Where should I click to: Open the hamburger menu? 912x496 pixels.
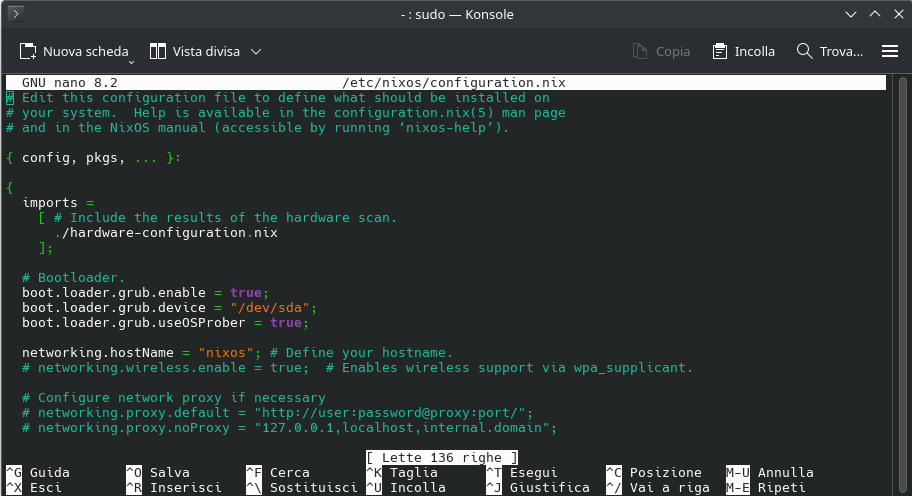(x=889, y=51)
